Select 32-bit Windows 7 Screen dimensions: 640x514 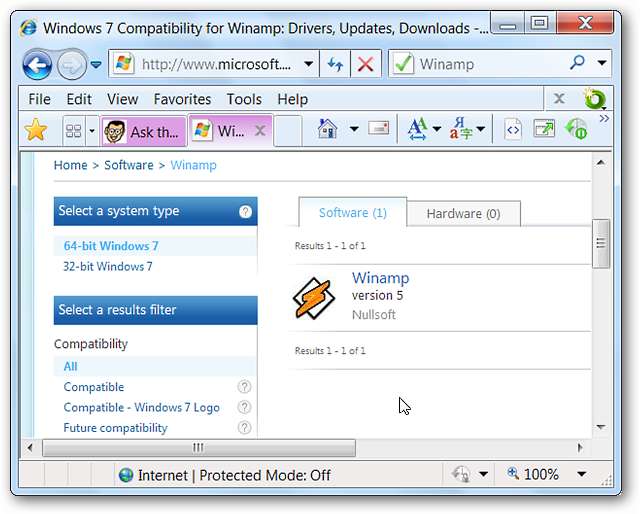click(108, 267)
